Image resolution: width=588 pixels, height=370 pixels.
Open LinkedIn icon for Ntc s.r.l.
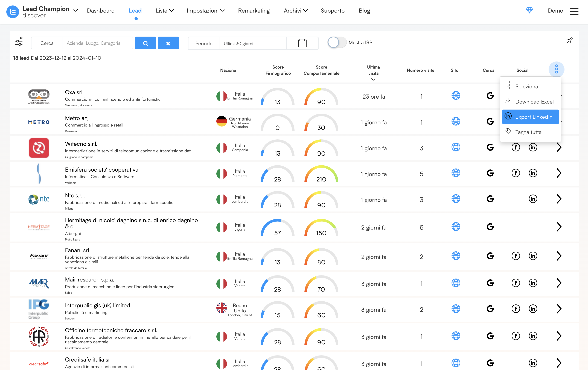coord(533,199)
